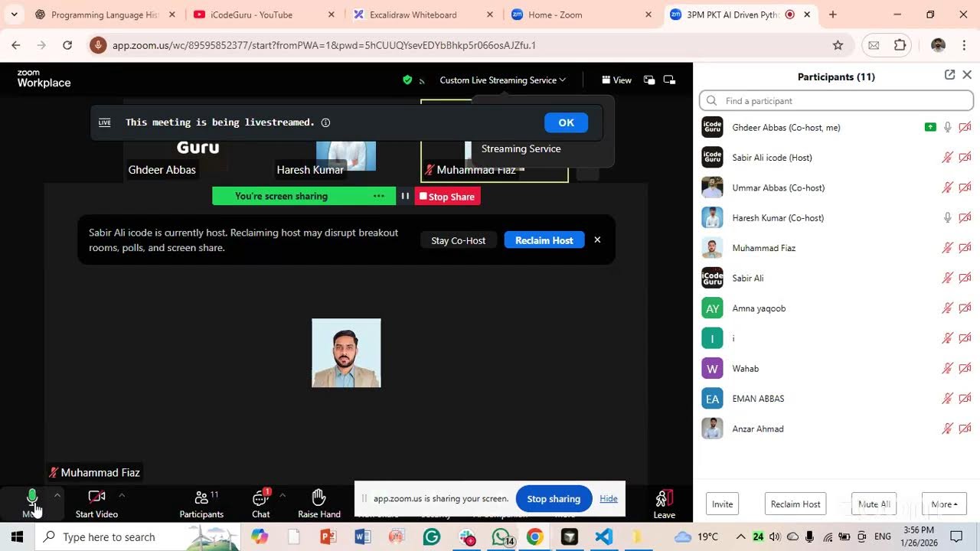The image size is (980, 551).
Task: Open Visual Studio Code from taskbar
Action: [x=603, y=537]
